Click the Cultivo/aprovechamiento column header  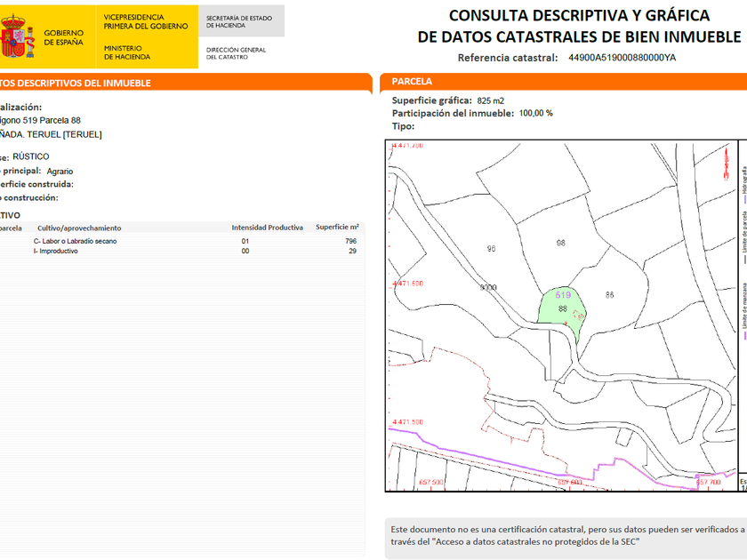pyautogui.click(x=79, y=228)
